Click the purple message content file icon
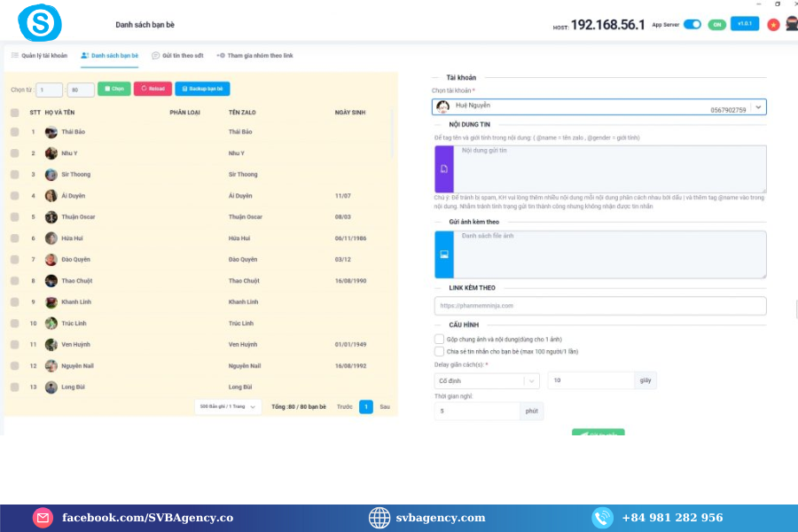The height and width of the screenshot is (532, 798). (443, 169)
